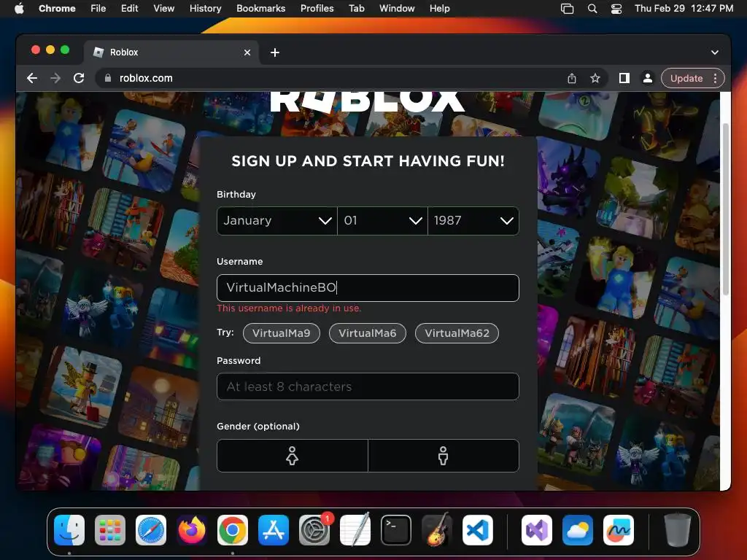Open Chrome profile avatar icon
Viewport: 747px width, 560px height.
point(648,78)
